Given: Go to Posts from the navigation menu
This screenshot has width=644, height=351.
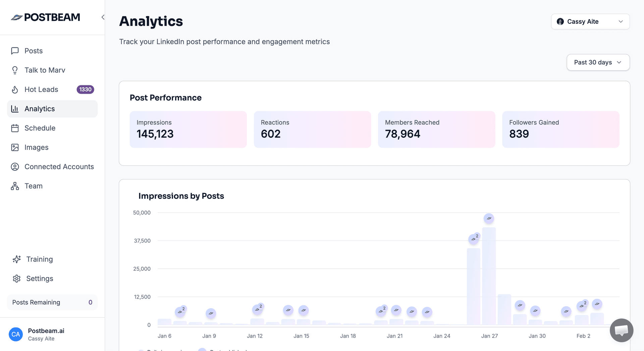Looking at the screenshot, I should (33, 51).
